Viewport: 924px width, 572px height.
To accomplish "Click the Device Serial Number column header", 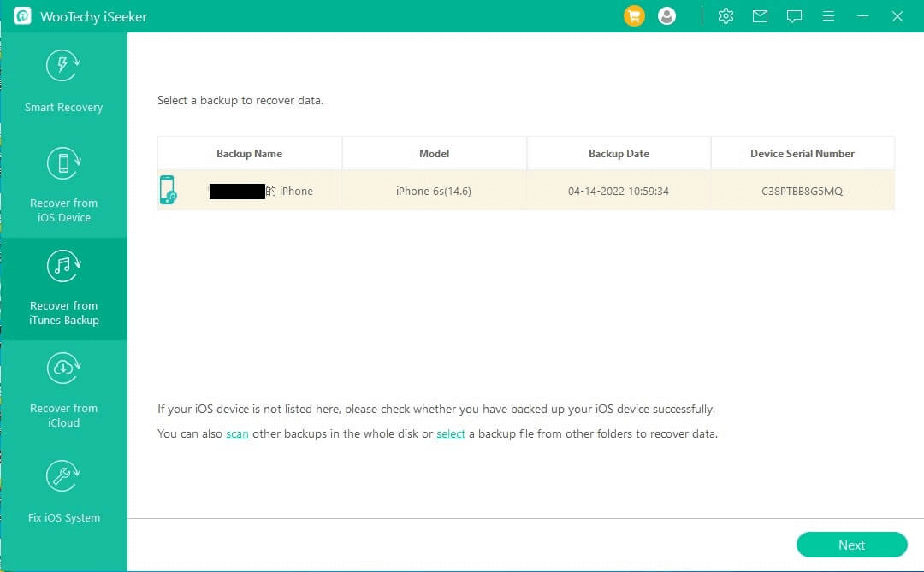I will 802,154.
